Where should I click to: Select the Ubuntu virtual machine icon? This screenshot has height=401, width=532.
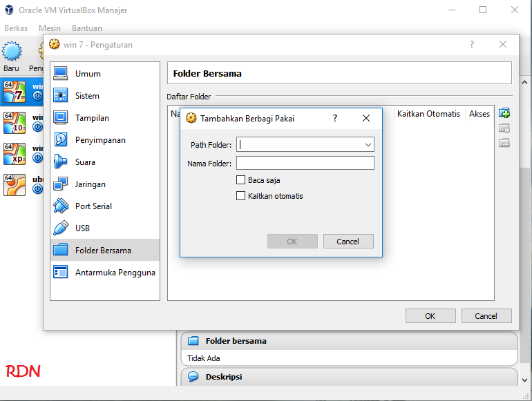point(15,185)
